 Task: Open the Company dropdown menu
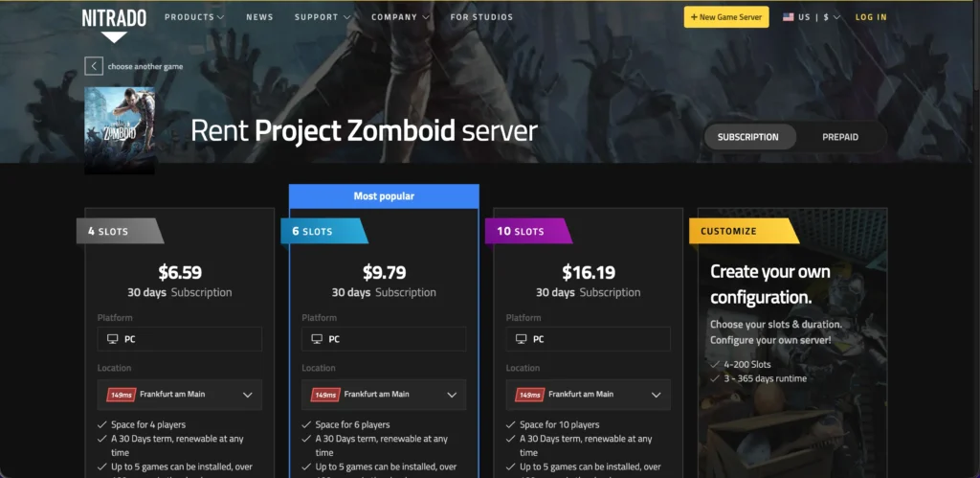(400, 17)
